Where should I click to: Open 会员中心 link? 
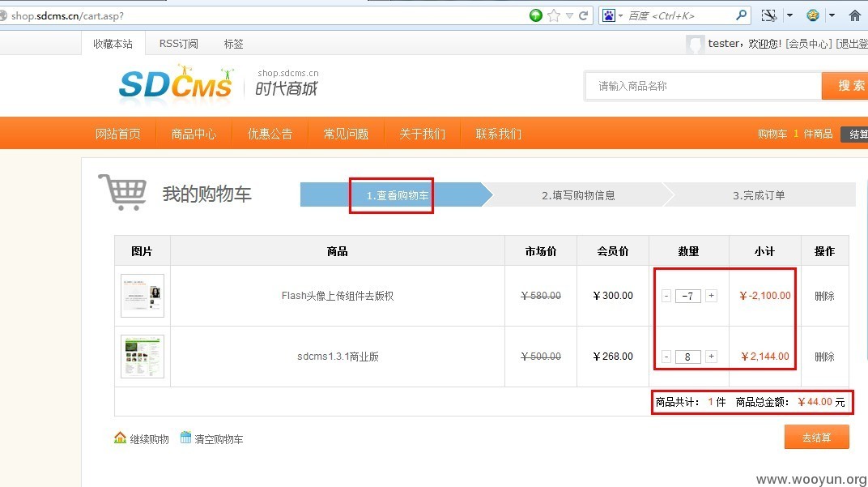809,44
